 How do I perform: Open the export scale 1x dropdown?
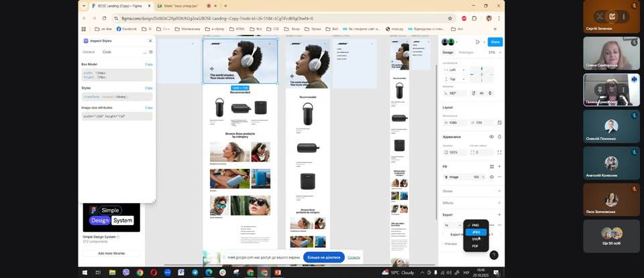(452, 225)
